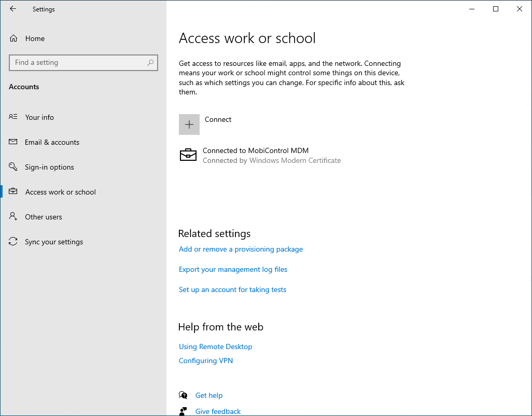
Task: Click the Sign-in options key icon
Action: coord(13,167)
